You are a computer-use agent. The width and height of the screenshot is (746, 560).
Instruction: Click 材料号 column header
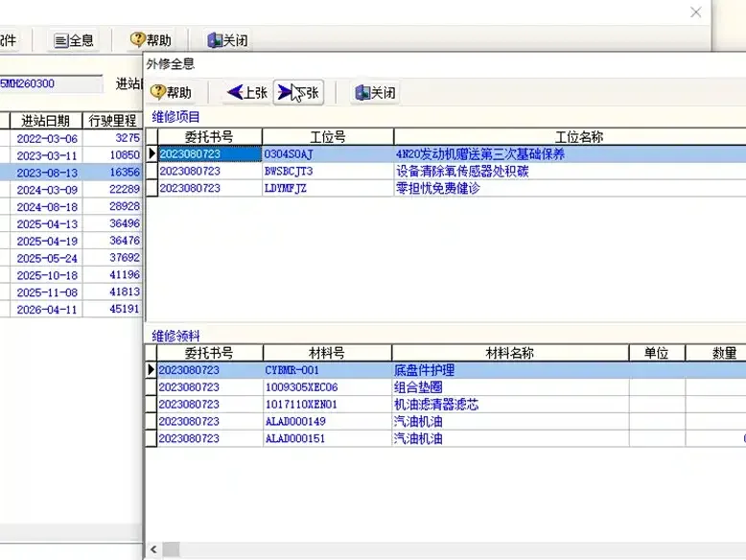(x=327, y=353)
